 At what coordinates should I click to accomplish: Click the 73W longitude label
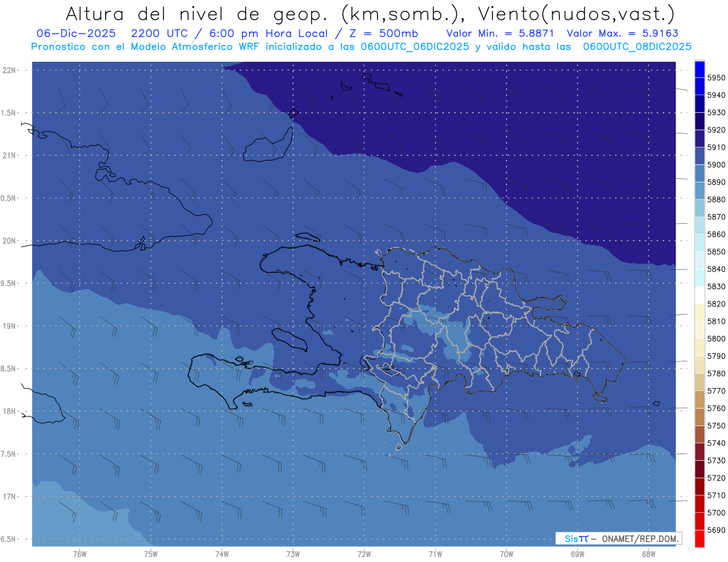(293, 554)
